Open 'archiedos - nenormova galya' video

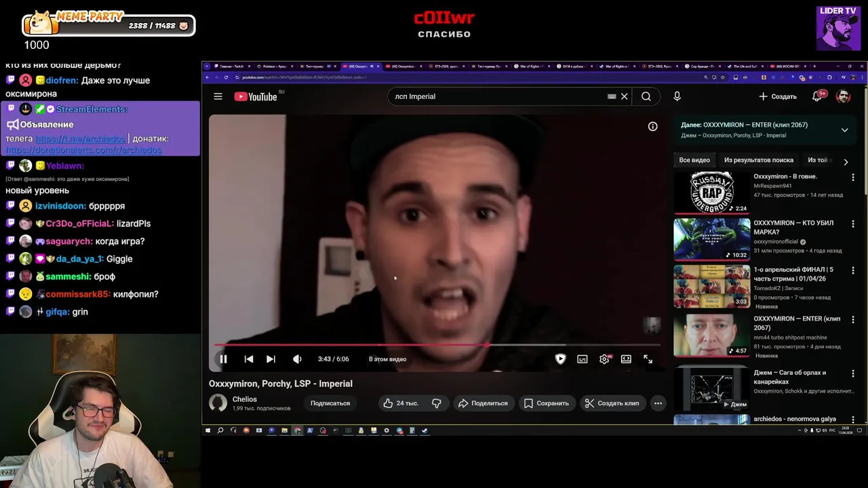tap(795, 419)
